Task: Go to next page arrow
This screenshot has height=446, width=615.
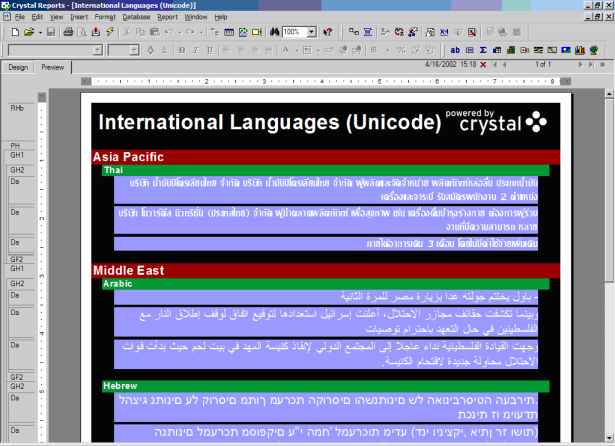Action: 580,64
